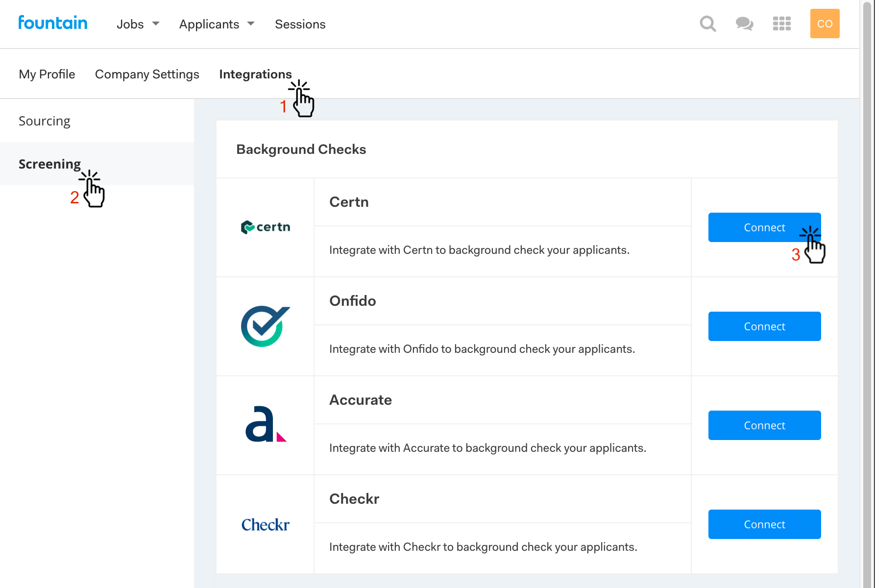This screenshot has width=875, height=588.
Task: Select the Integrations tab
Action: tap(255, 74)
